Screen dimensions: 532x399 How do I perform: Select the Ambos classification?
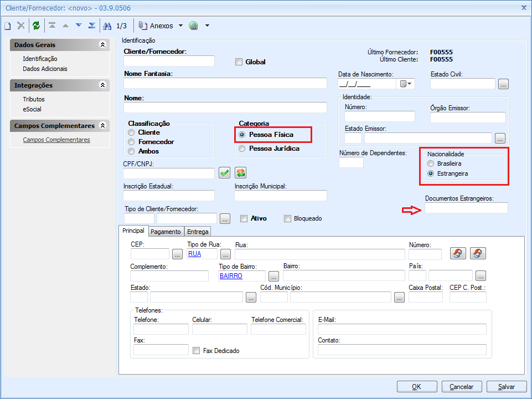point(131,151)
